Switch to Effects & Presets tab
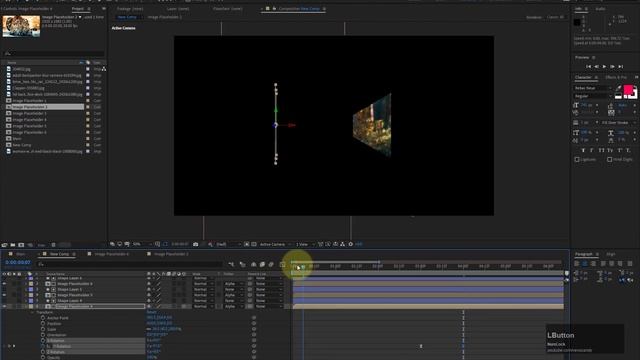Image resolution: width=640 pixels, height=360 pixels. (x=616, y=77)
